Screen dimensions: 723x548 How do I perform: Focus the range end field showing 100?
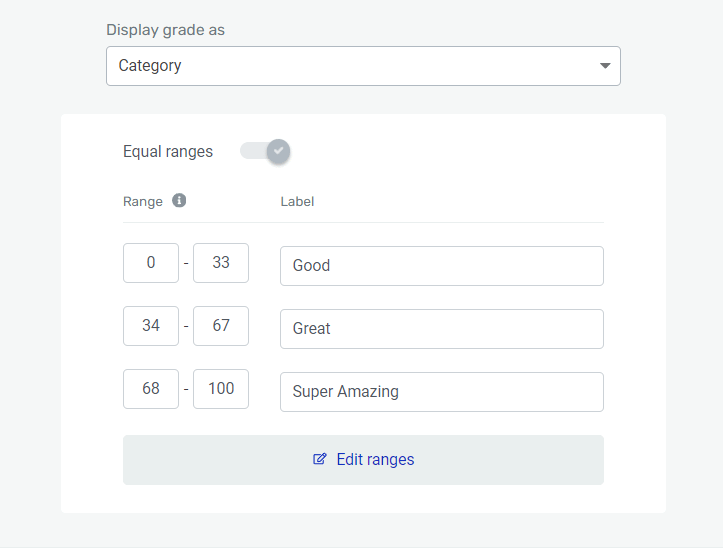click(x=221, y=389)
